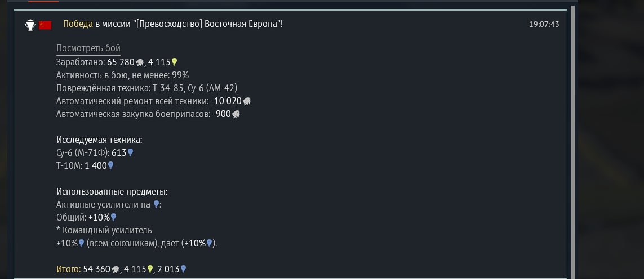Click silver lion icon beside -10 020 repair
This screenshot has height=279, width=644.
tap(246, 101)
